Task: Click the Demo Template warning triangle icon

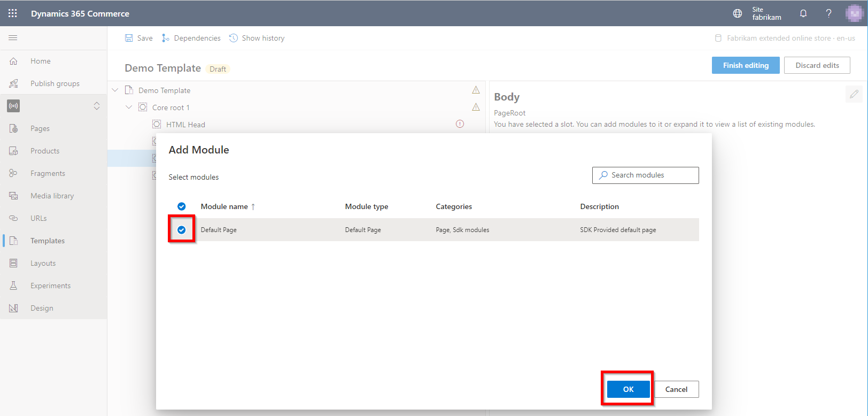Action: point(476,90)
